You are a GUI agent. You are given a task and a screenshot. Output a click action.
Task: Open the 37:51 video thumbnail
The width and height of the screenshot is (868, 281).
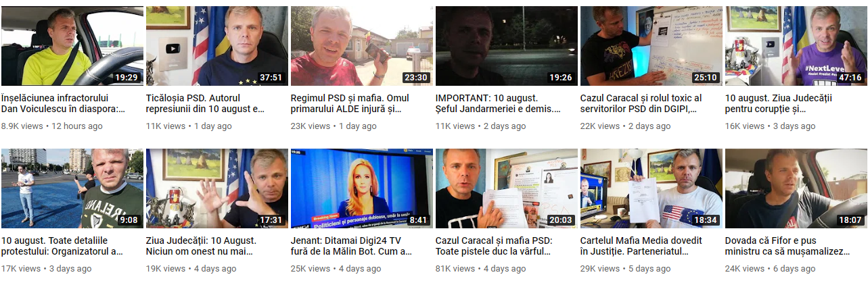(x=216, y=46)
